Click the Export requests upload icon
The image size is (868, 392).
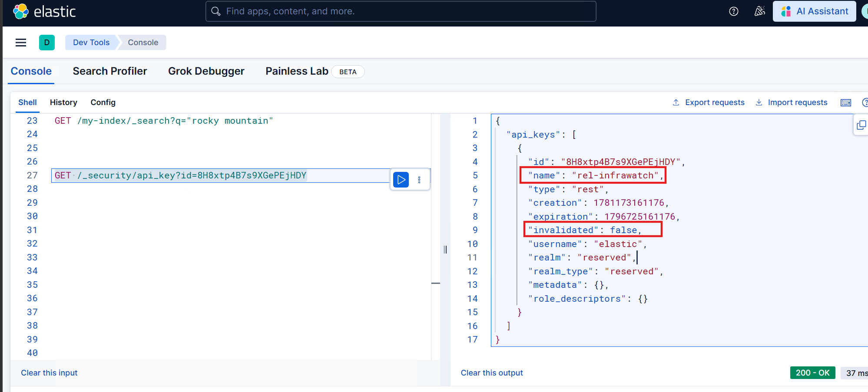pyautogui.click(x=676, y=102)
